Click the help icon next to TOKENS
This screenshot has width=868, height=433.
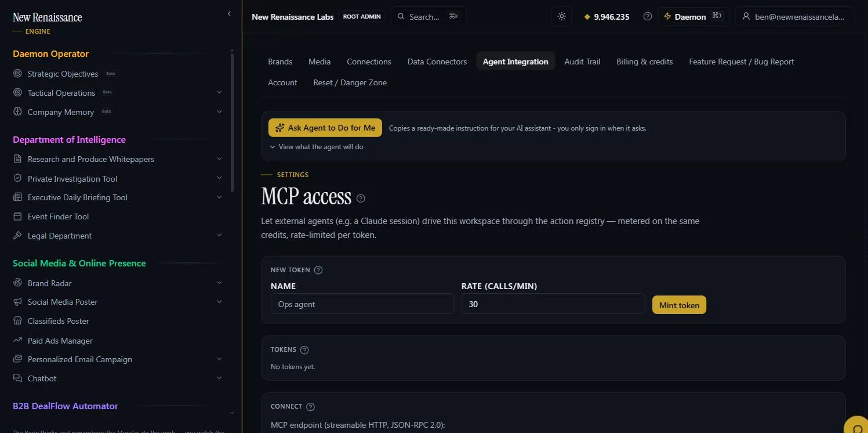304,350
